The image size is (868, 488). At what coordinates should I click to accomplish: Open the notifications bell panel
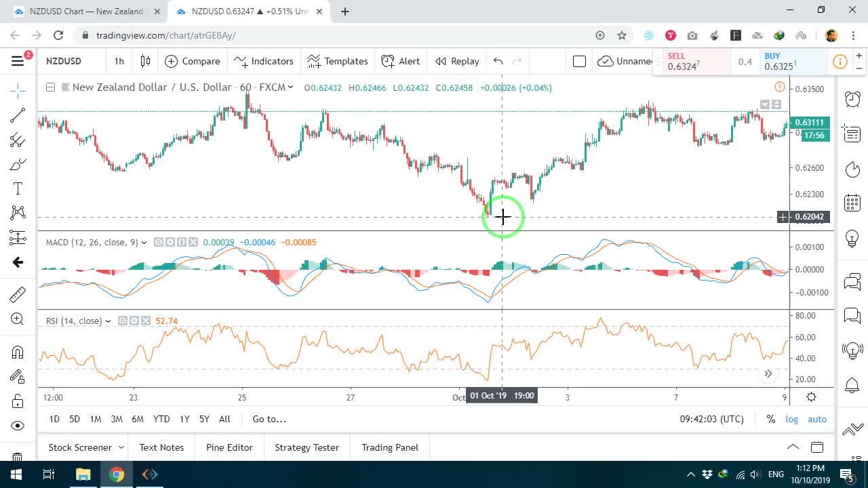pos(852,386)
